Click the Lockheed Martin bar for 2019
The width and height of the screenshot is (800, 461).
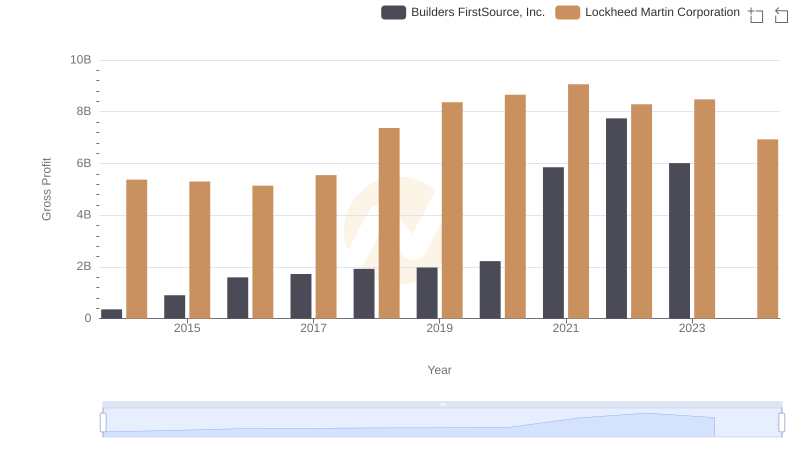(x=452, y=210)
